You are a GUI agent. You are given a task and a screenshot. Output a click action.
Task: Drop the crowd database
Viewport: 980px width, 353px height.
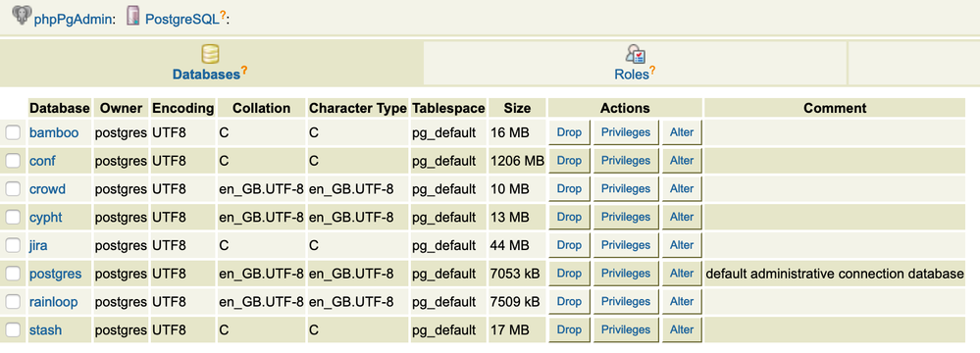click(x=569, y=188)
